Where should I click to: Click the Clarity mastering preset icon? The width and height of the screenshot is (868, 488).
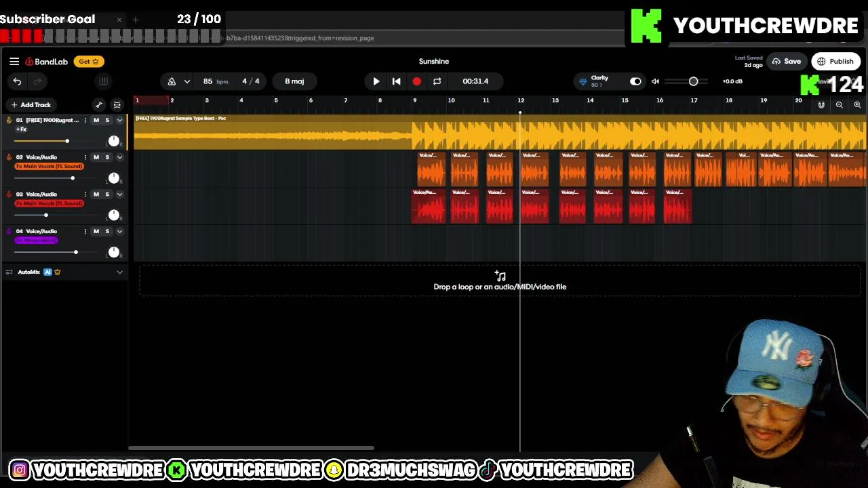coord(583,81)
